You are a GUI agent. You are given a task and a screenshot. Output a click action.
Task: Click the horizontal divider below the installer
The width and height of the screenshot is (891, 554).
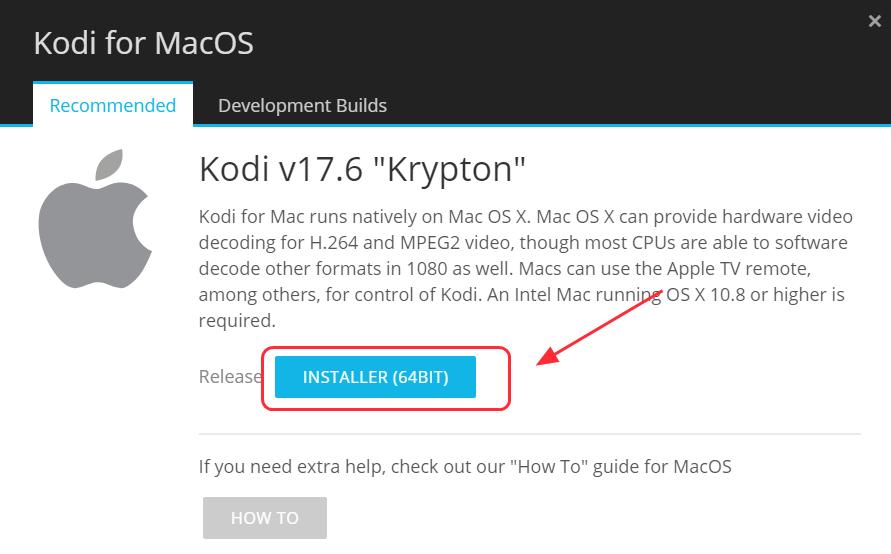point(530,434)
